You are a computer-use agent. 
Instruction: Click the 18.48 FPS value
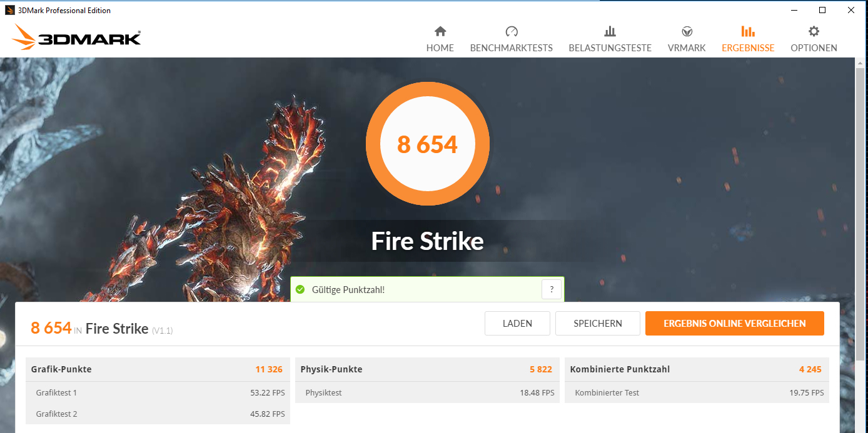537,393
